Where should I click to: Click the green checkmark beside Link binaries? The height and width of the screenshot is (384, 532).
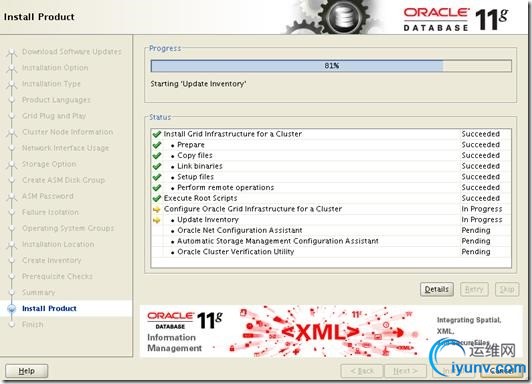157,166
